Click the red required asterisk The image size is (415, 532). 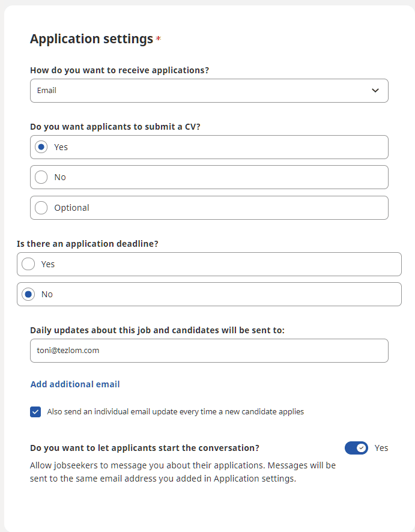[x=159, y=40]
